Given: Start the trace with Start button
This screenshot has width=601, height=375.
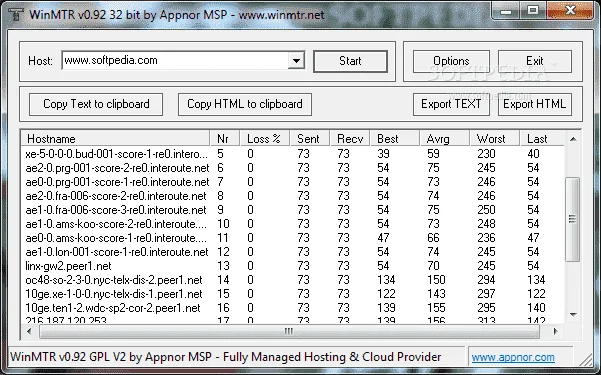Looking at the screenshot, I should coord(350,61).
